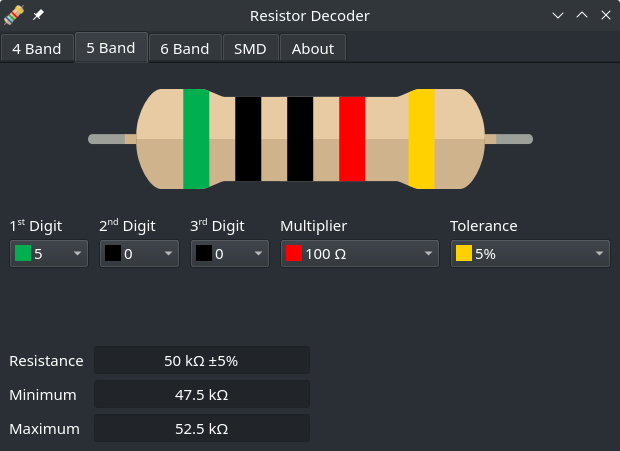Click the yellow tolerance band on resistor
The image size is (620, 451).
421,139
